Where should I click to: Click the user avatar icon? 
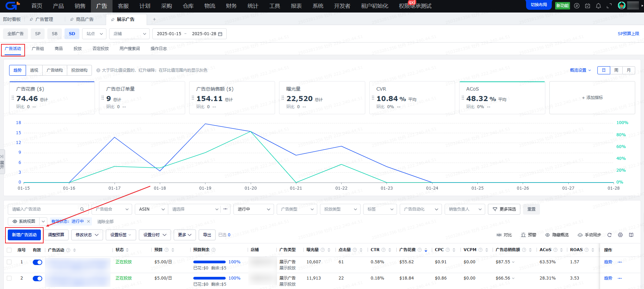[x=622, y=5]
